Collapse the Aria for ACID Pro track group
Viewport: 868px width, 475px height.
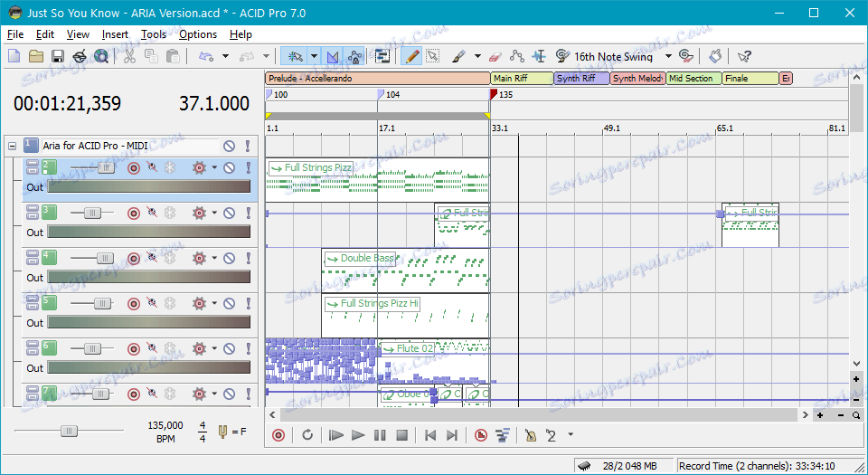pyautogui.click(x=12, y=146)
